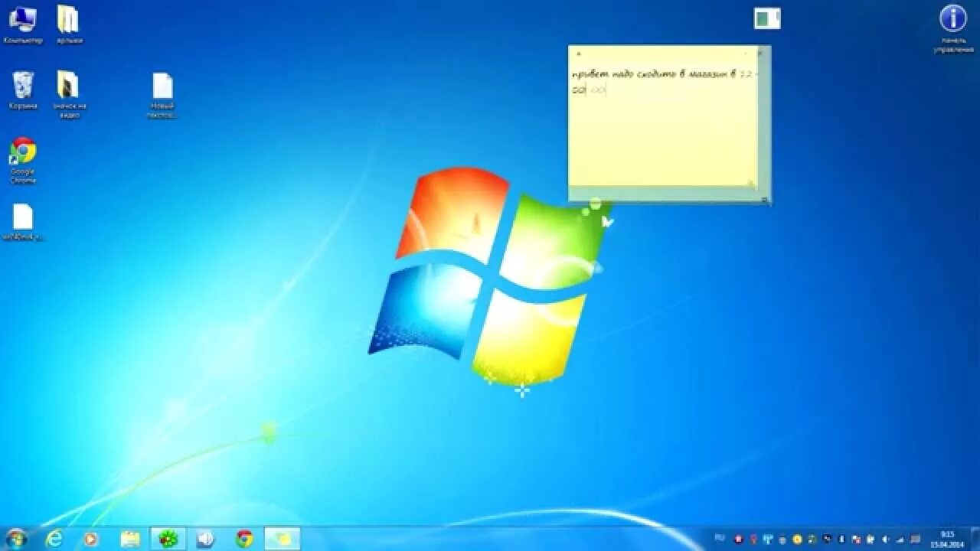Select the Google Chrome desktop shortcut
Viewport: 980px width, 551px height.
[x=23, y=161]
